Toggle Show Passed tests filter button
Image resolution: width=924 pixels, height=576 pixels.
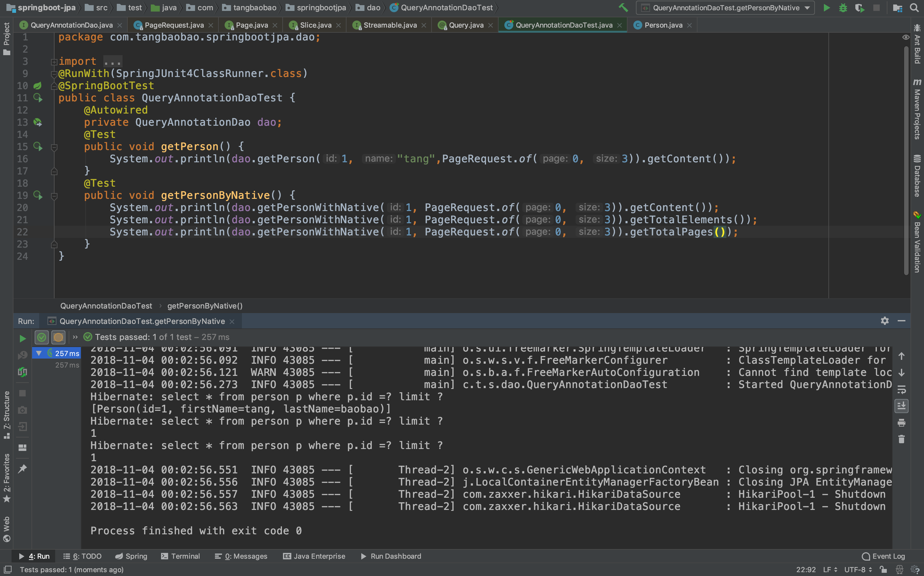(42, 337)
